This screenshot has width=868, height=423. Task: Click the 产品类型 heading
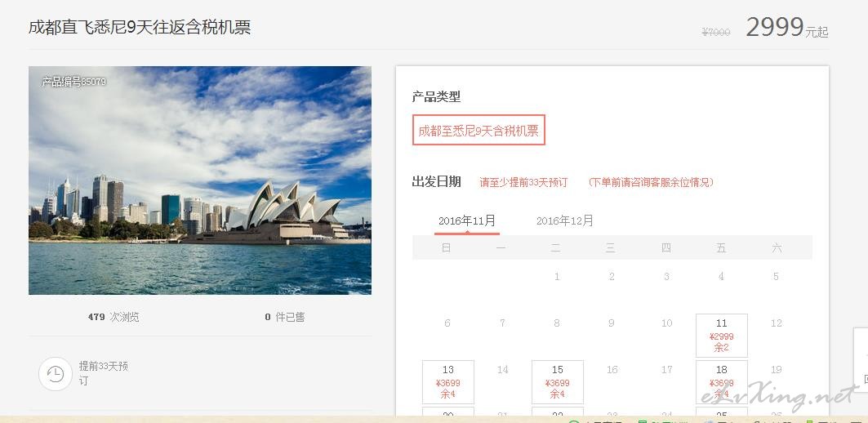point(436,97)
